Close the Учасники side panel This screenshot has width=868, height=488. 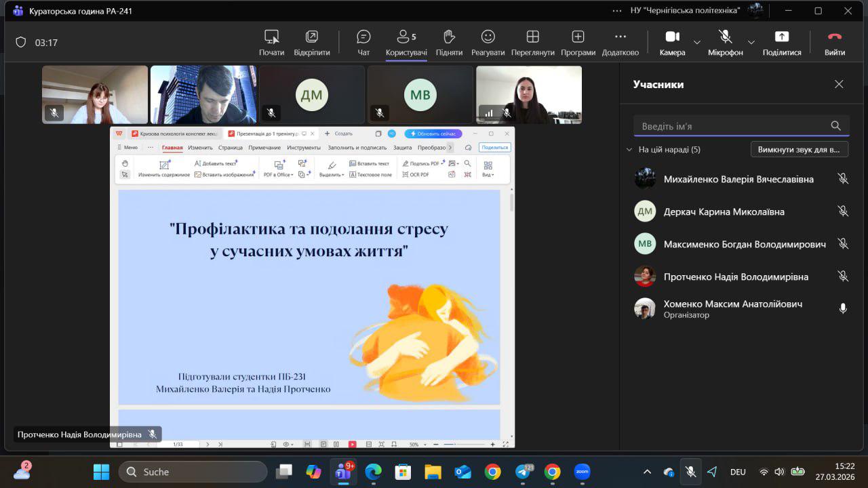(839, 85)
